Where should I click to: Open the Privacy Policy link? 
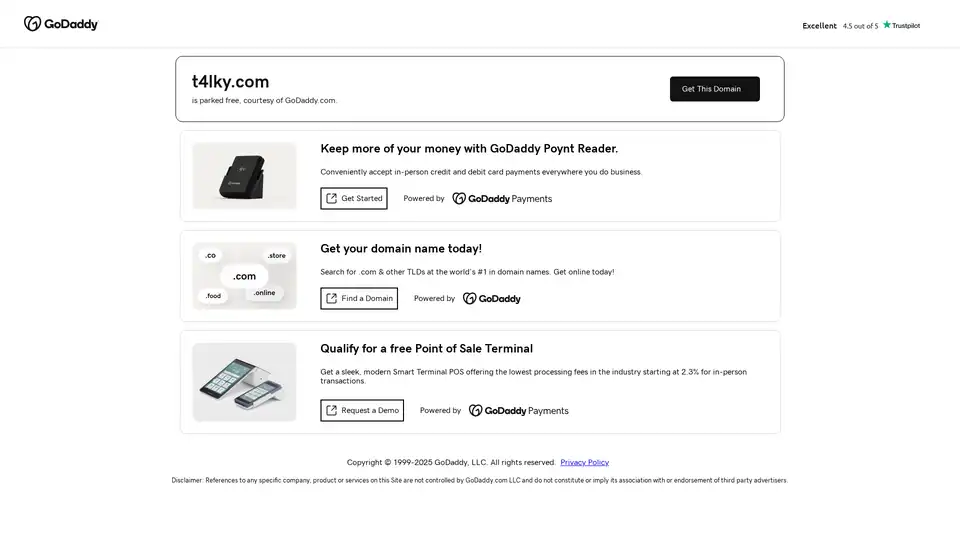pyautogui.click(x=584, y=462)
